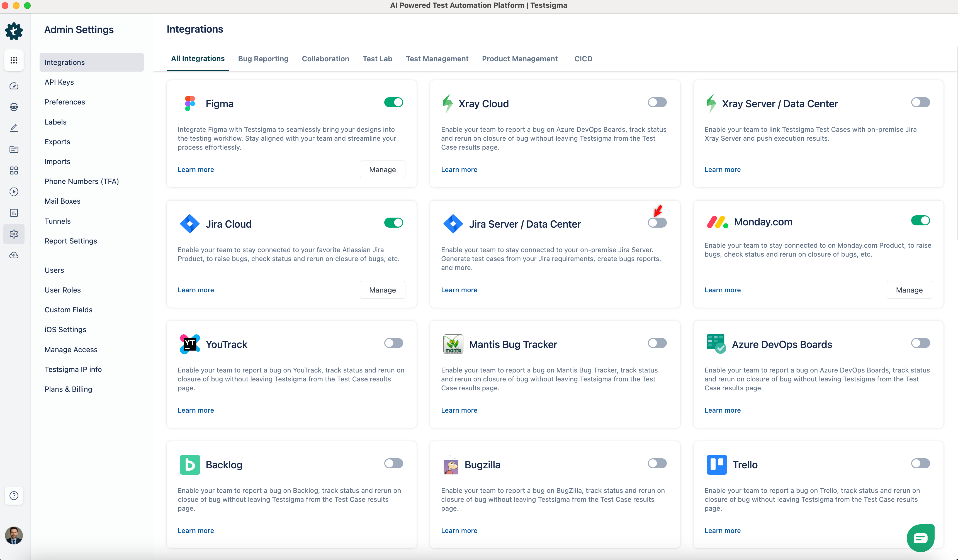The image size is (958, 560).
Task: Enable the Xray Cloud integration toggle
Action: (x=657, y=102)
